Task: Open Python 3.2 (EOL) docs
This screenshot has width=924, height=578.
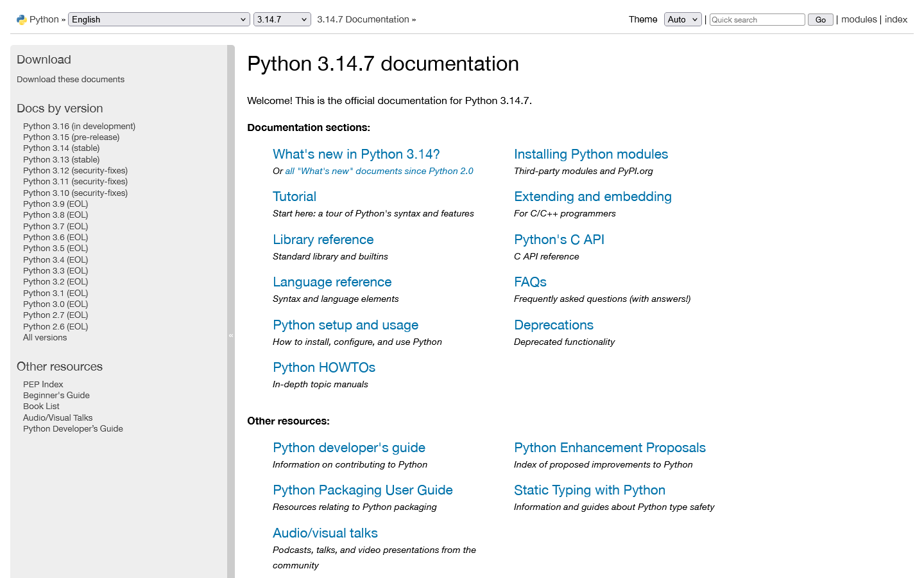Action: [56, 281]
